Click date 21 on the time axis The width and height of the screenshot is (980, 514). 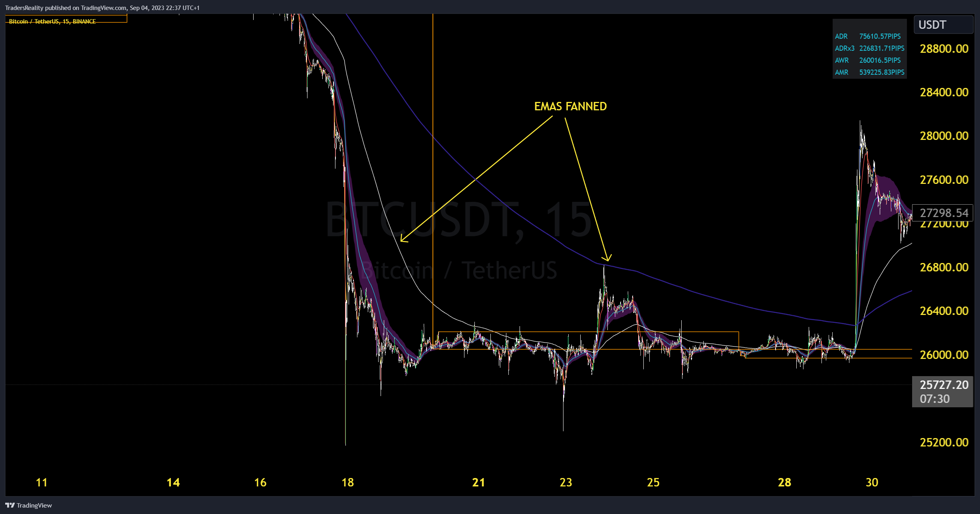click(478, 482)
